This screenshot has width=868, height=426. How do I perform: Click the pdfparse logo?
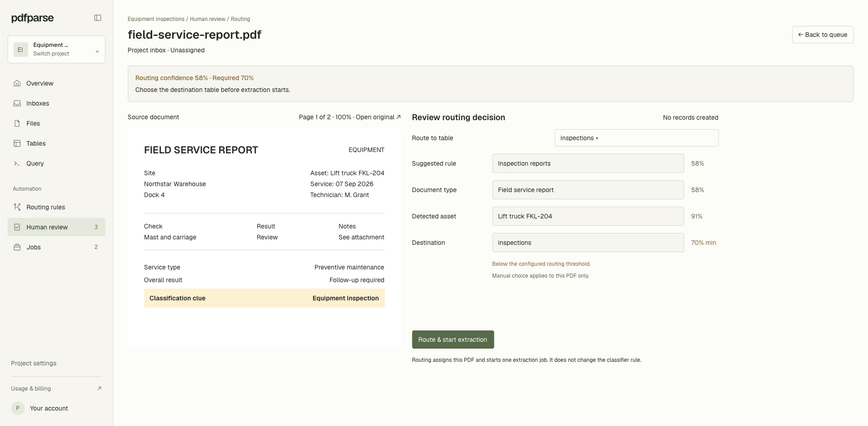pyautogui.click(x=32, y=18)
